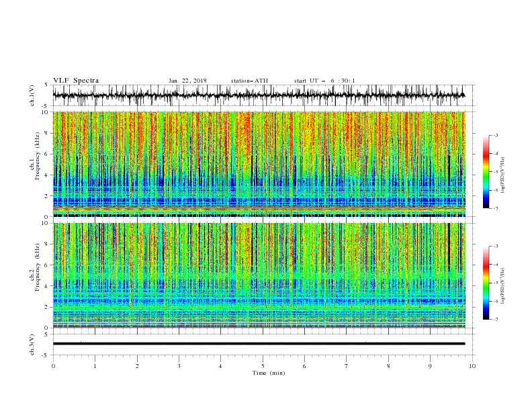Click the "-3" tick on the ch.2 colorbar
Viewport: 532px width, 411px height.
pos(495,246)
